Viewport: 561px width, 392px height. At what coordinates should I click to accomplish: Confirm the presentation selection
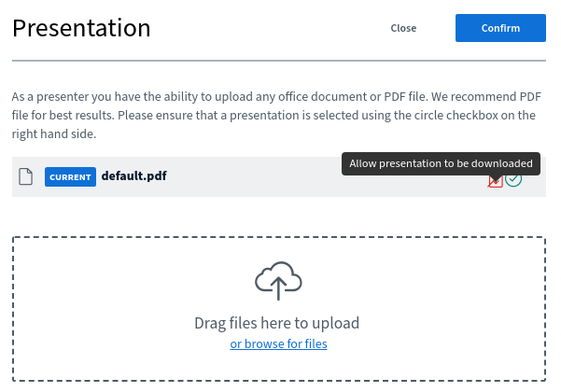tap(500, 28)
